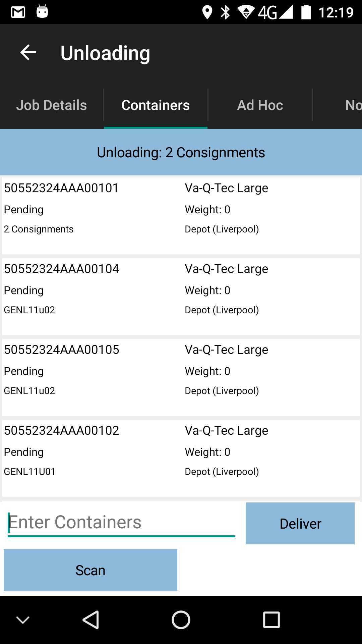Select container 50552324AAA00102
Image resolution: width=362 pixels, height=644 pixels.
pos(181,458)
